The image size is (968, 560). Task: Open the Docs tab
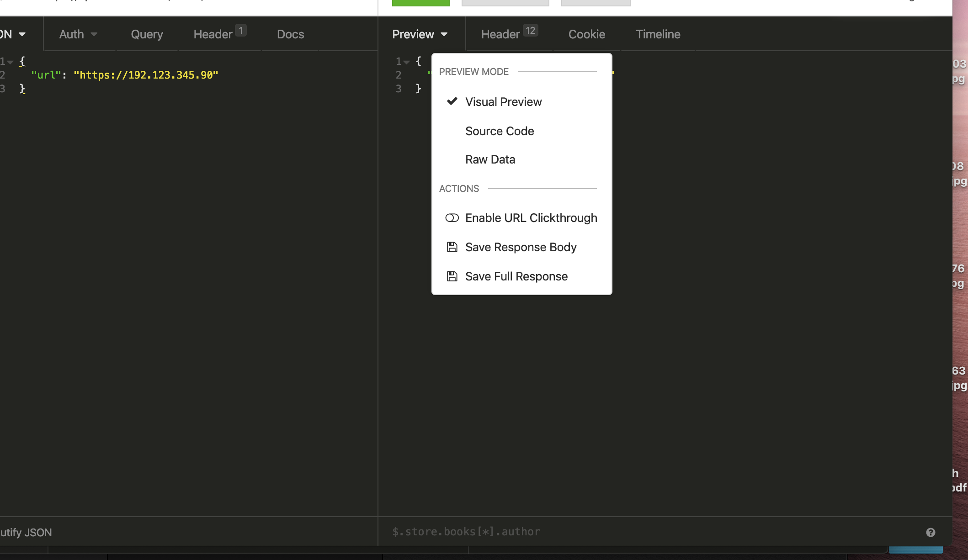(x=290, y=34)
